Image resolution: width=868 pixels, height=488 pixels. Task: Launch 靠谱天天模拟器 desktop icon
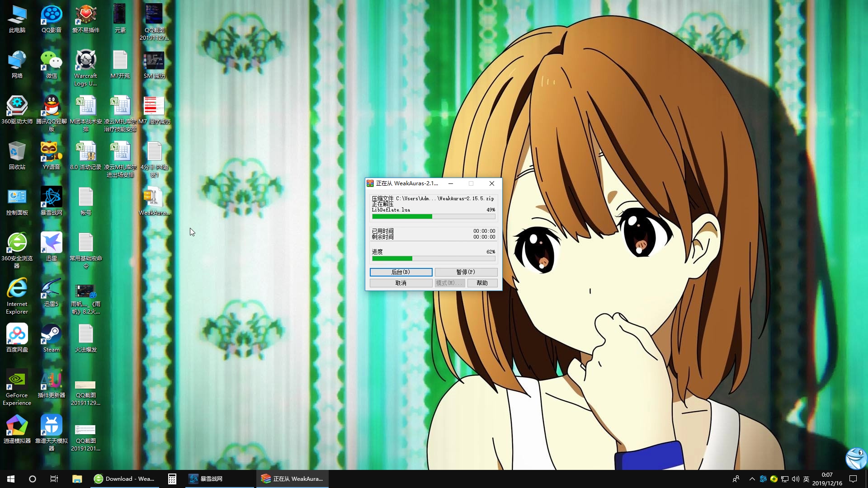52,433
